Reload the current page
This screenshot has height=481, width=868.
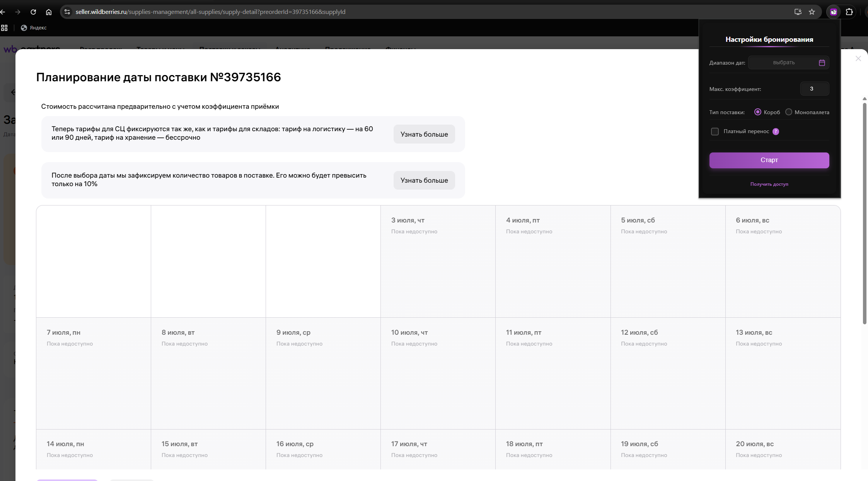33,12
